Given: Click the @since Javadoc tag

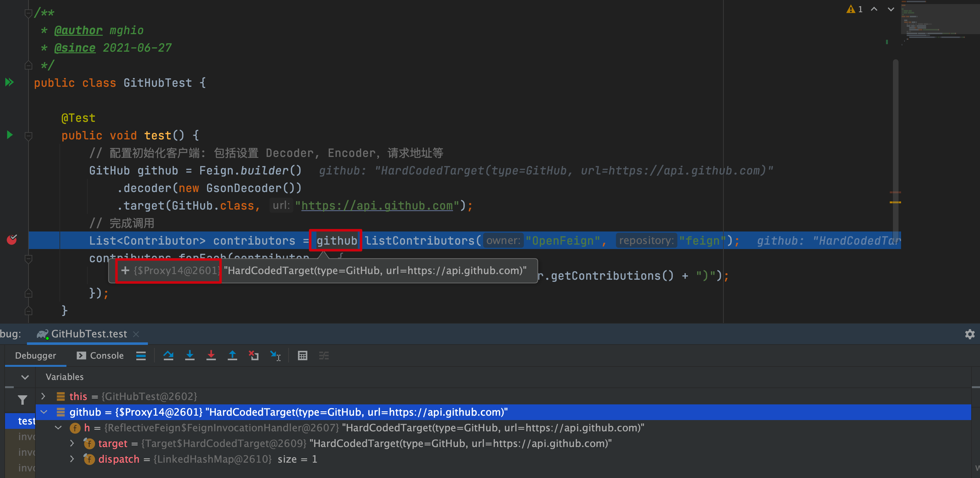Looking at the screenshot, I should (x=75, y=48).
